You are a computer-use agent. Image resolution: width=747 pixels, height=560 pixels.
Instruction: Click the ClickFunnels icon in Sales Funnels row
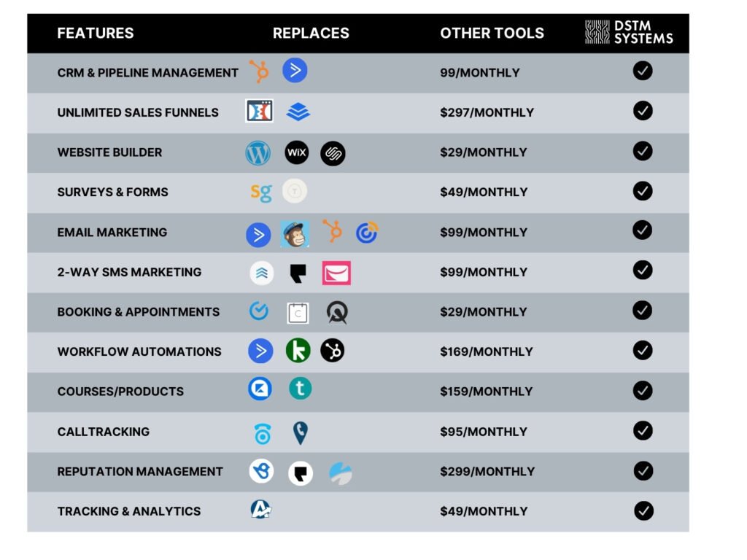(x=260, y=112)
